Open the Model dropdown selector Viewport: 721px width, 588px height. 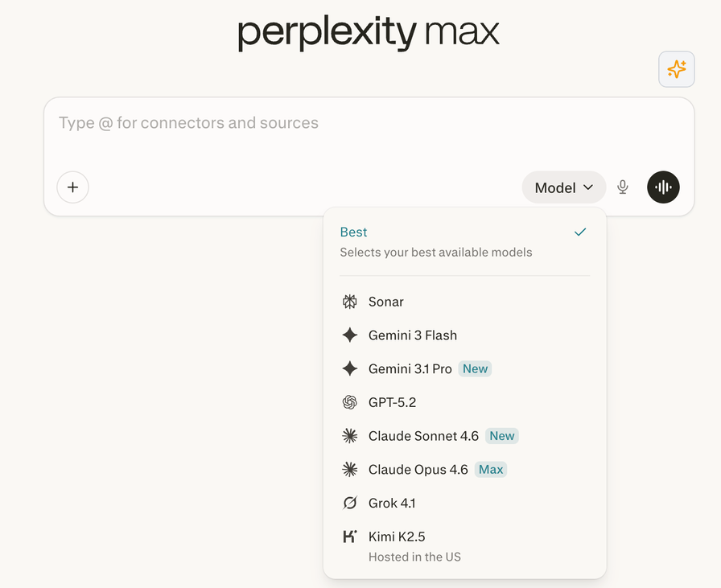[x=563, y=187]
